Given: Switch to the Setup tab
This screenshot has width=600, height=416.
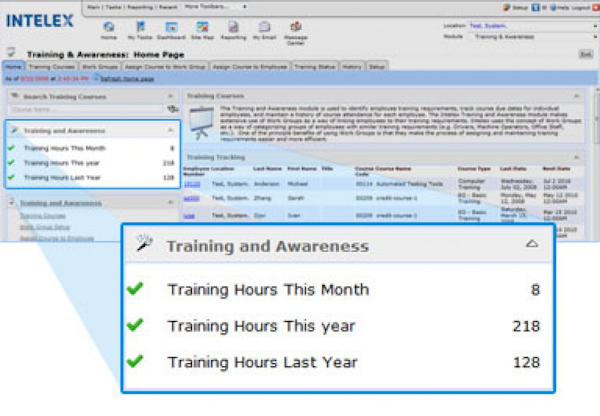Looking at the screenshot, I should (x=377, y=67).
